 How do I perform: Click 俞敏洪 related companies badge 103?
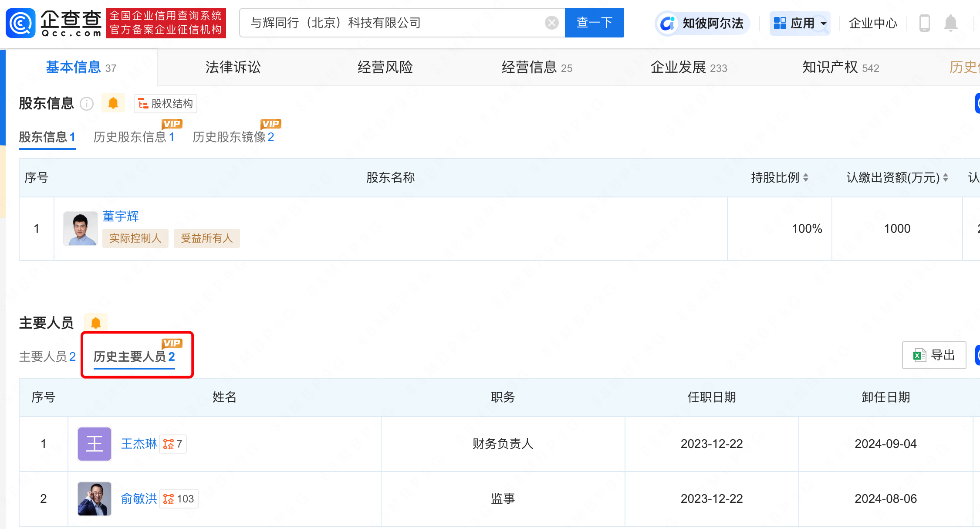pos(179,499)
